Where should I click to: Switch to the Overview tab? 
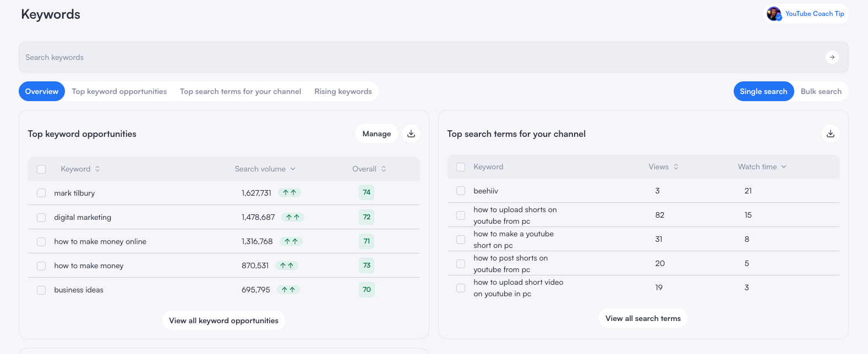(x=42, y=91)
